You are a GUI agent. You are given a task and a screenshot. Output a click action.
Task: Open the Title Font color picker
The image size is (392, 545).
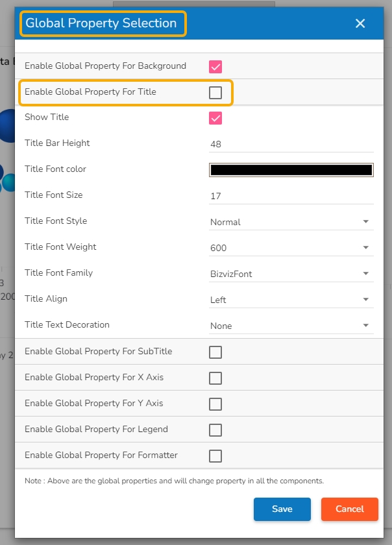coord(291,170)
